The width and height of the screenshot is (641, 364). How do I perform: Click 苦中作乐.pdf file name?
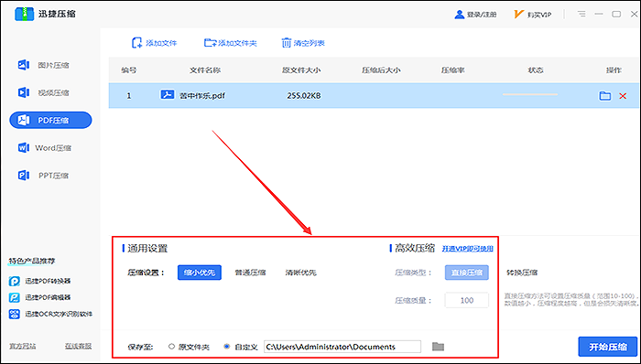(x=202, y=96)
